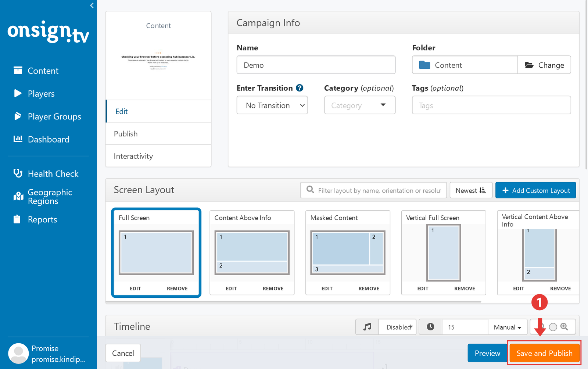Viewport: 588px width, 369px height.
Task: Open the Manual duration dropdown
Action: [x=507, y=327]
